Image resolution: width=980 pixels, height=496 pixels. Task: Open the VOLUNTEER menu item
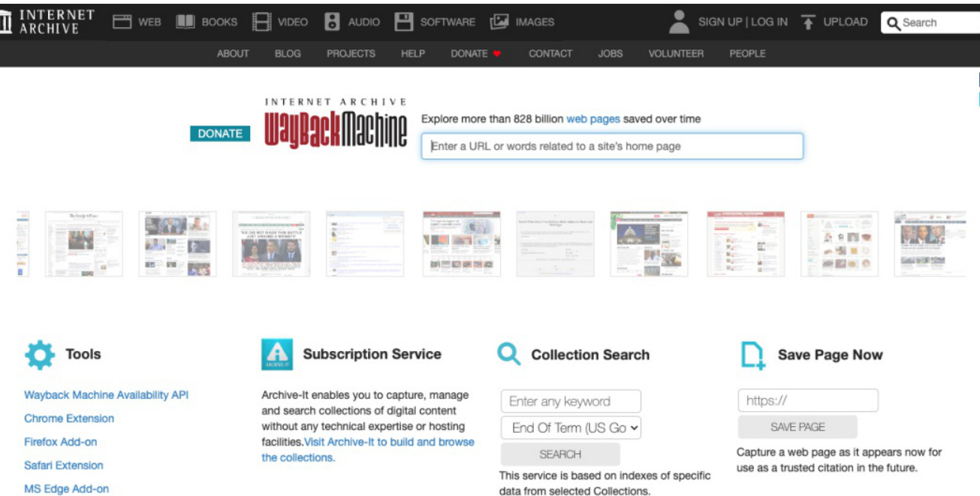point(676,53)
